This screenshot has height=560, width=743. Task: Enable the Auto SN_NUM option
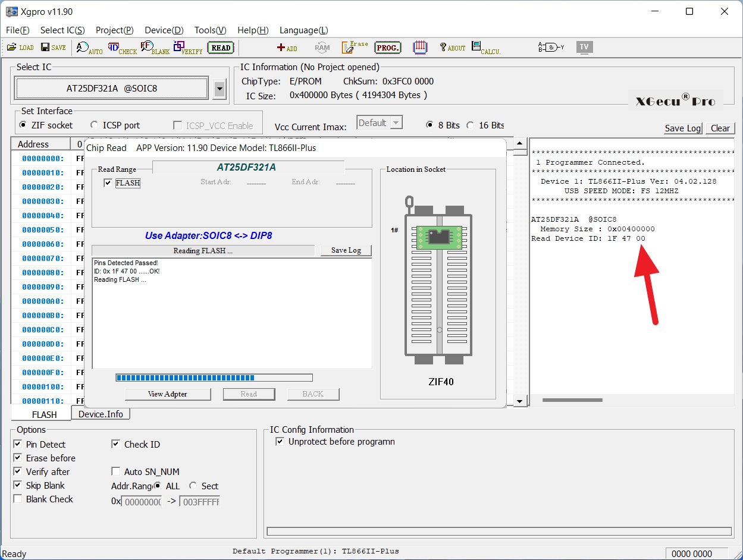[116, 472]
